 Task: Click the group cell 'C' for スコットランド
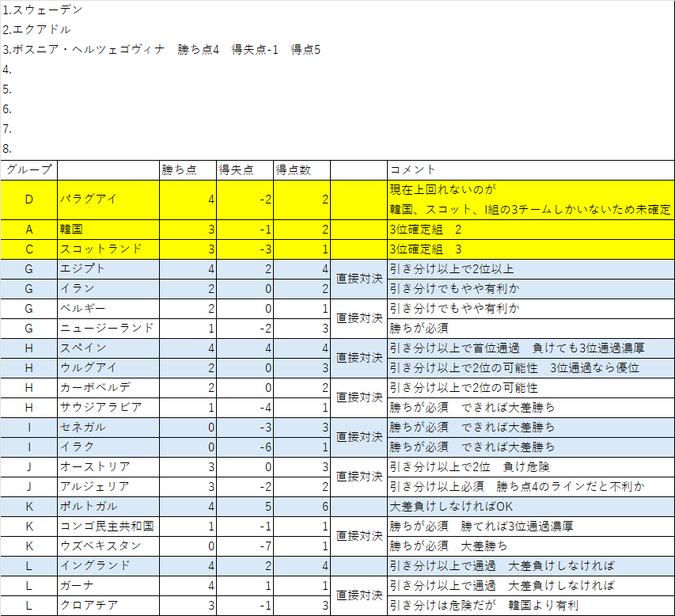28,249
